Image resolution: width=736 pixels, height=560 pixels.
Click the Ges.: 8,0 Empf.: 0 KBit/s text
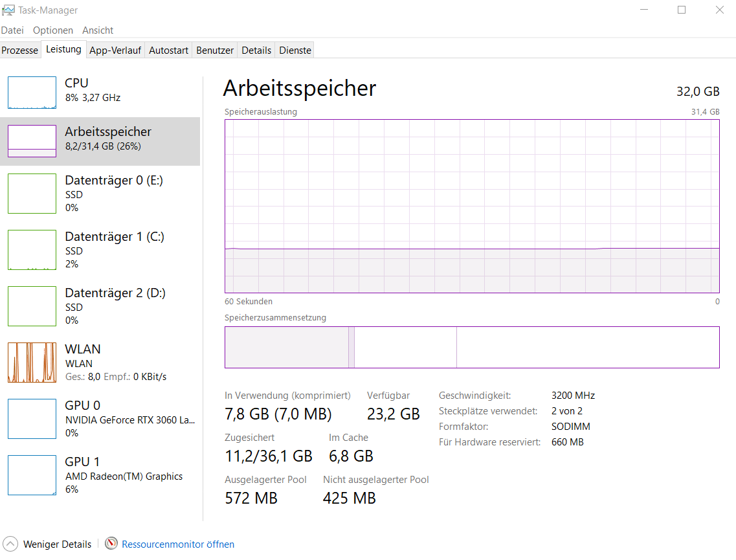coord(116,377)
